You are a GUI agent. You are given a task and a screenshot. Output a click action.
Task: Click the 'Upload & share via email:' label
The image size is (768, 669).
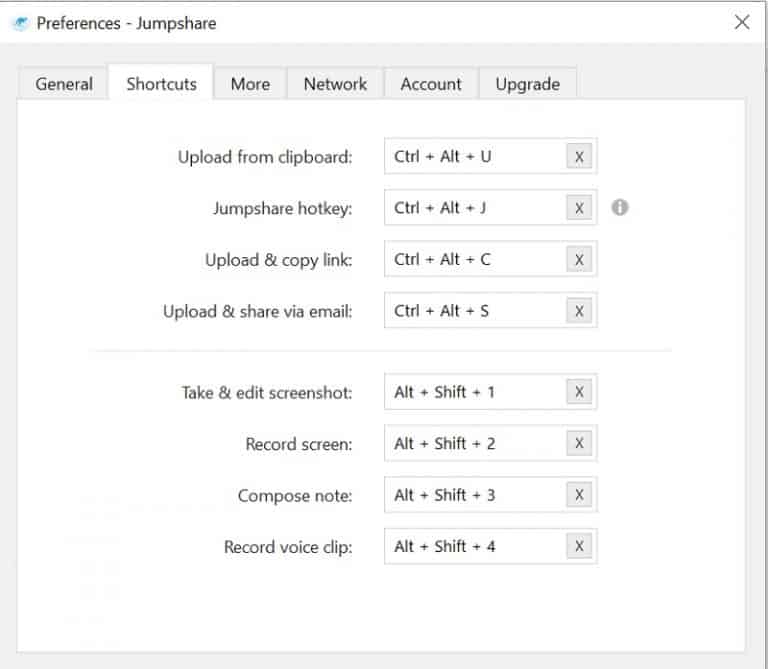pyautogui.click(x=258, y=311)
